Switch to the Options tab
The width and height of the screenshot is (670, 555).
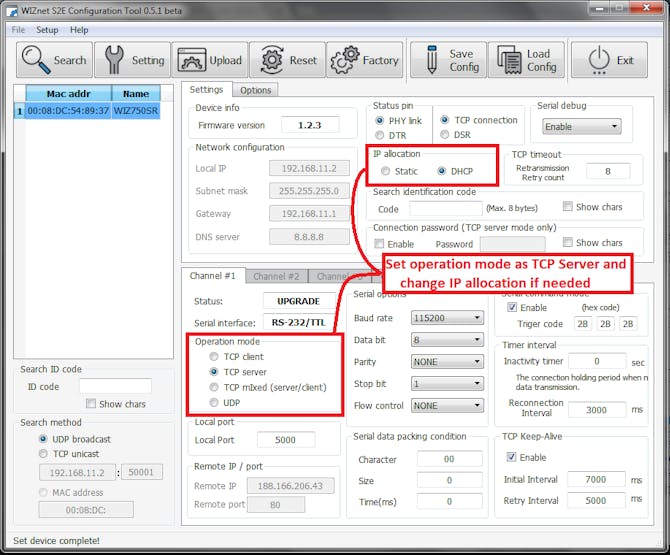tap(256, 90)
